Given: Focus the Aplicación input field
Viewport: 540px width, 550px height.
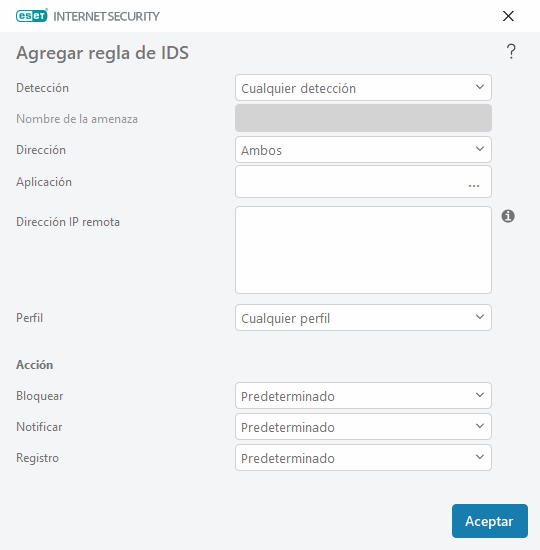Looking at the screenshot, I should pos(363,182).
